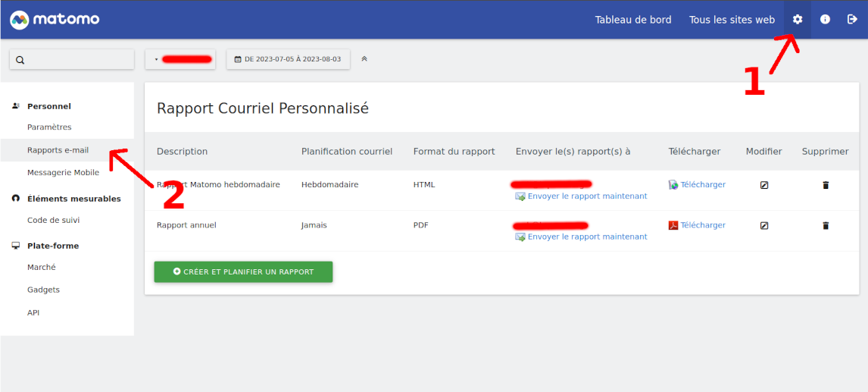868x392 pixels.
Task: Select Paramètres in the sidebar
Action: click(x=49, y=127)
